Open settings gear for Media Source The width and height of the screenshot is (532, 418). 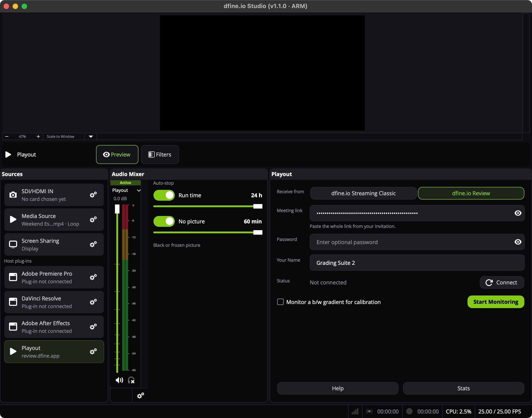coord(93,220)
